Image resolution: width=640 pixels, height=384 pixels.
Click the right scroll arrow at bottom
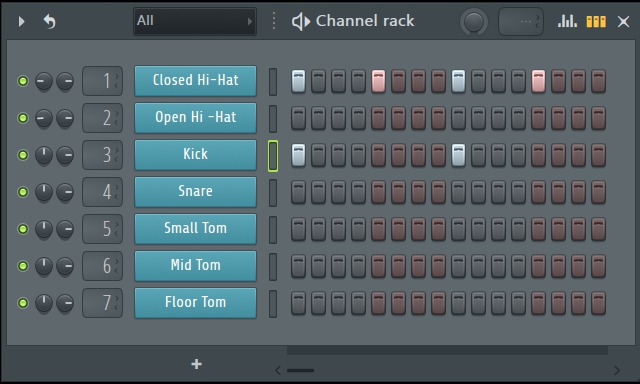(x=616, y=371)
